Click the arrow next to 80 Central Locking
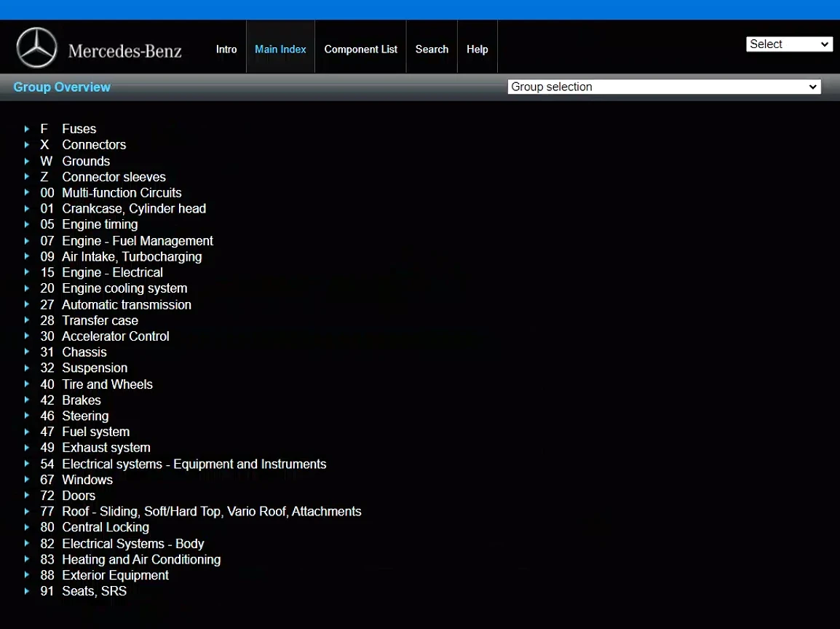Image resolution: width=840 pixels, height=629 pixels. 27,527
